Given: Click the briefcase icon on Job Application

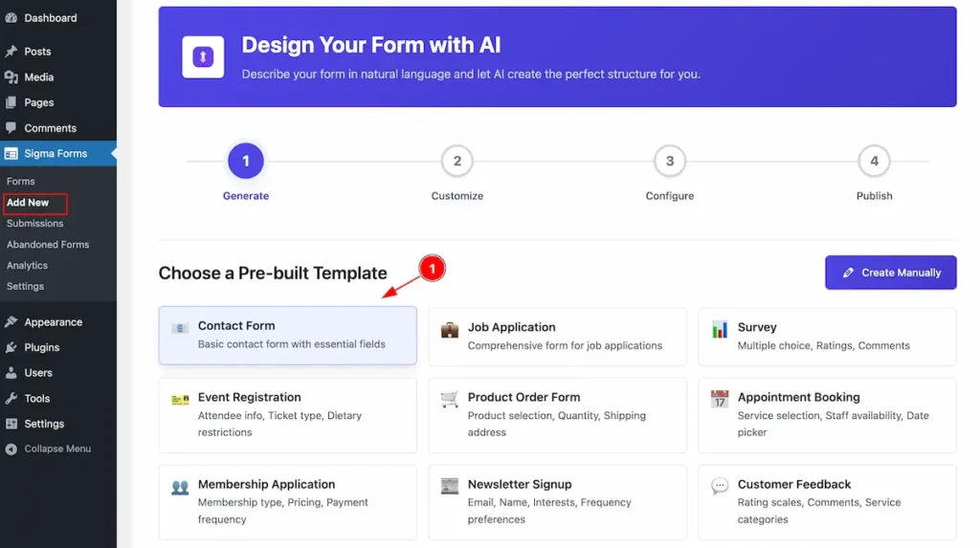Looking at the screenshot, I should tap(450, 329).
